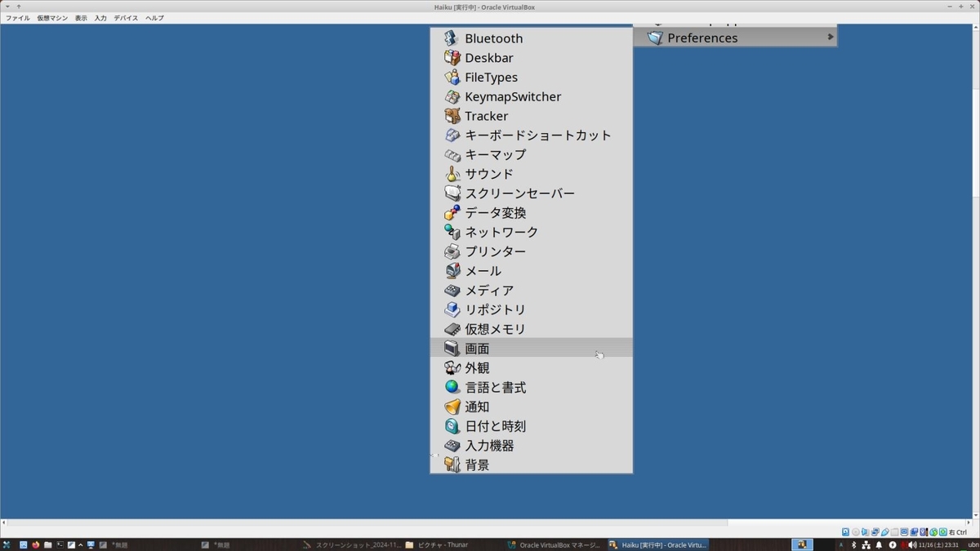This screenshot has width=980, height=551.
Task: Open メディア preferences
Action: (531, 291)
